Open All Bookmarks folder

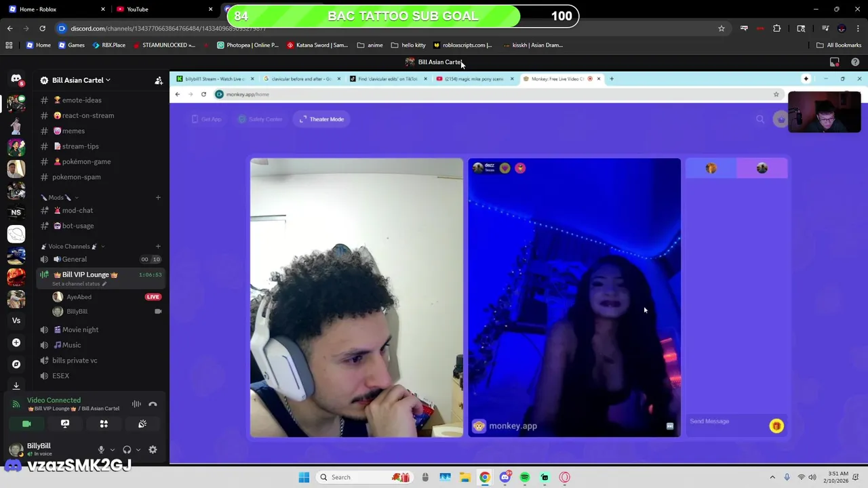(x=839, y=45)
